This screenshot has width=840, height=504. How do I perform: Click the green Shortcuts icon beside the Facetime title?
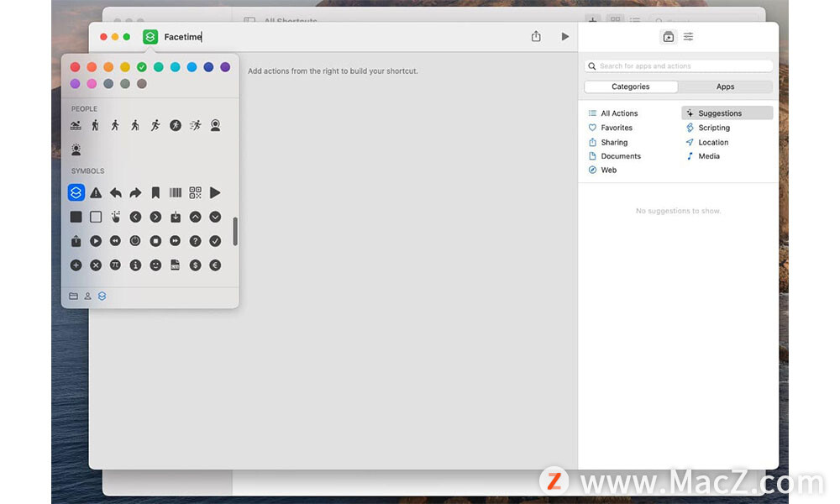(x=150, y=37)
